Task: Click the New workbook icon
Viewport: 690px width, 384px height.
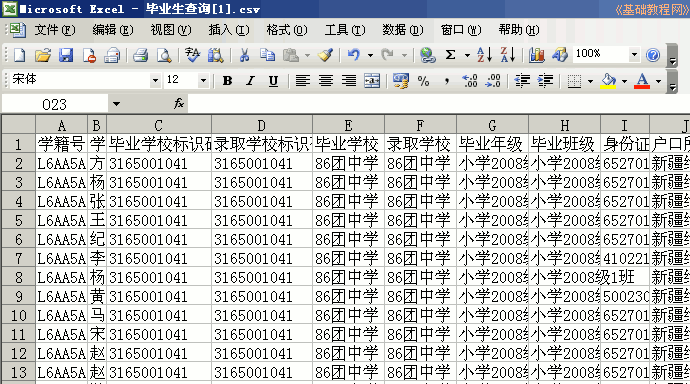Action: click(20, 55)
